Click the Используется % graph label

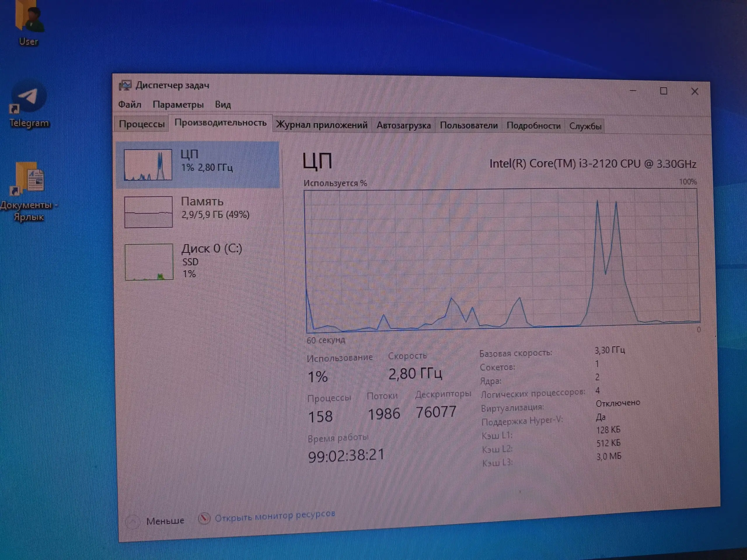point(335,183)
